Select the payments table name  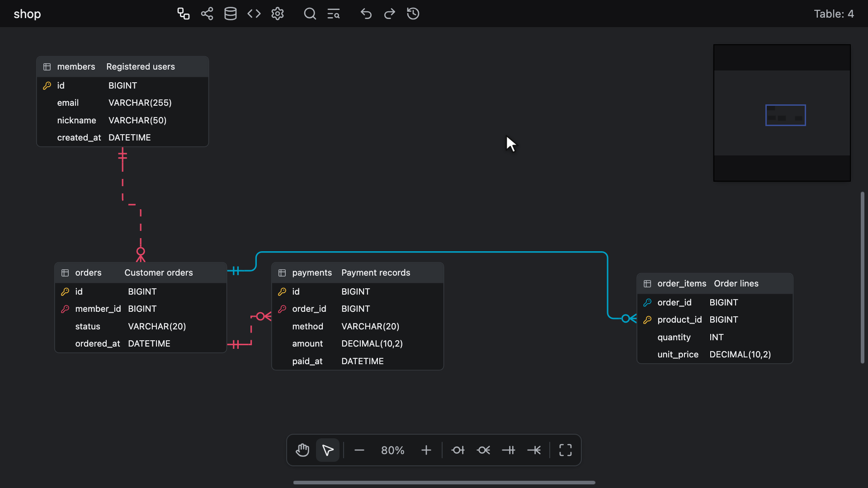coord(312,273)
